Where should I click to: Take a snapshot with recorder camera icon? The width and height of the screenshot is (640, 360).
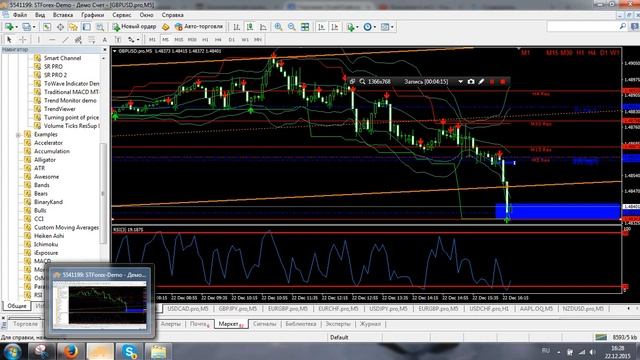tap(471, 82)
